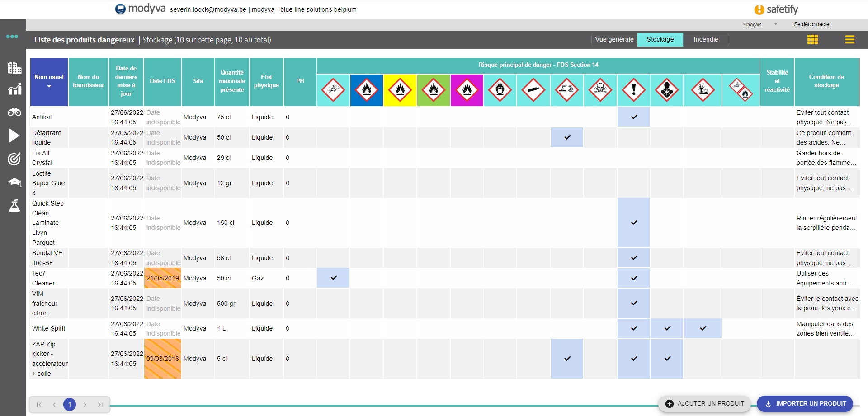The image size is (868, 416).
Task: Go to the previous page arrow
Action: click(54, 405)
